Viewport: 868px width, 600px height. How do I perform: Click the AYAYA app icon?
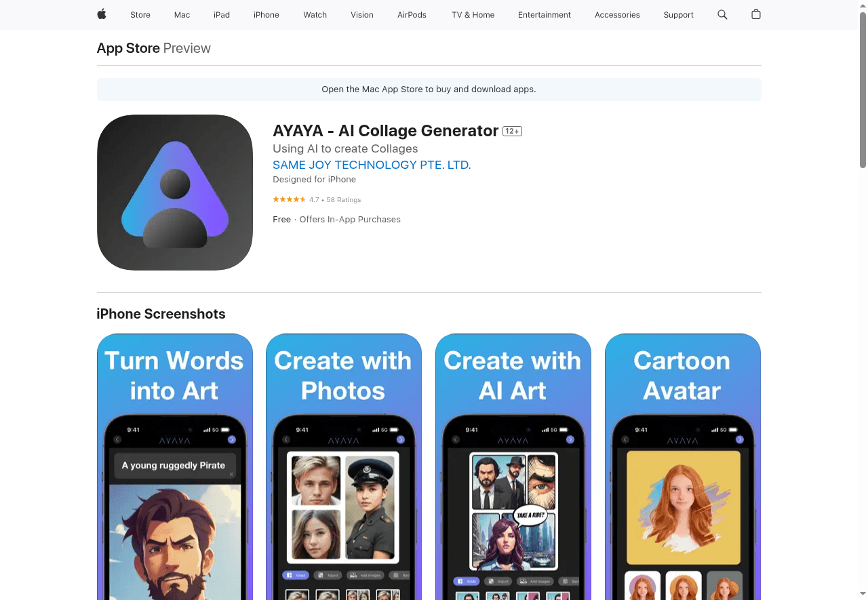click(x=174, y=192)
